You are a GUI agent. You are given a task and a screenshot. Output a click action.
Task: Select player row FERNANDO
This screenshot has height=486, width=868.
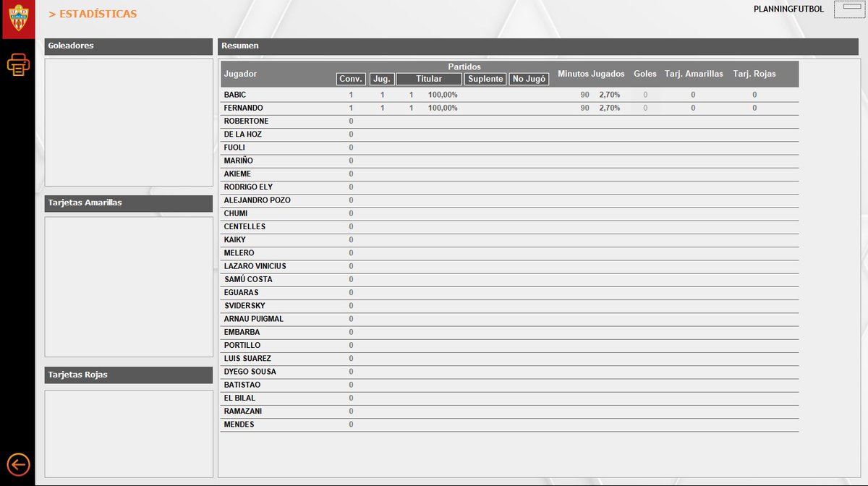click(510, 108)
